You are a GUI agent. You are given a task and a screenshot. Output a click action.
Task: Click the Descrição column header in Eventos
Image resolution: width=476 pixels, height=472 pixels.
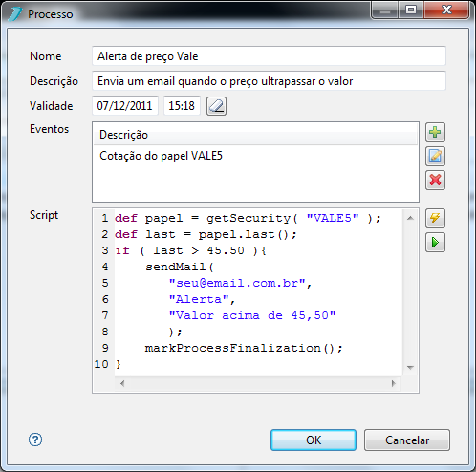click(x=255, y=135)
